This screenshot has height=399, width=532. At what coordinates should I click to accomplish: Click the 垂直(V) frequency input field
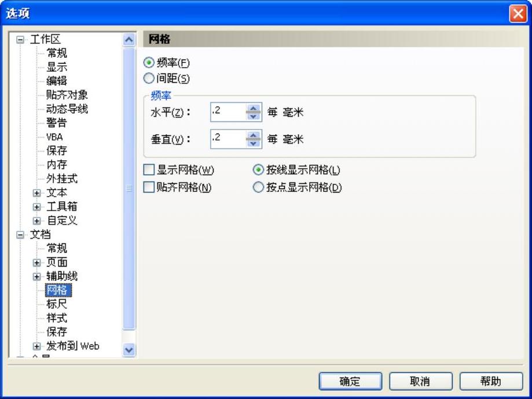[x=228, y=139]
